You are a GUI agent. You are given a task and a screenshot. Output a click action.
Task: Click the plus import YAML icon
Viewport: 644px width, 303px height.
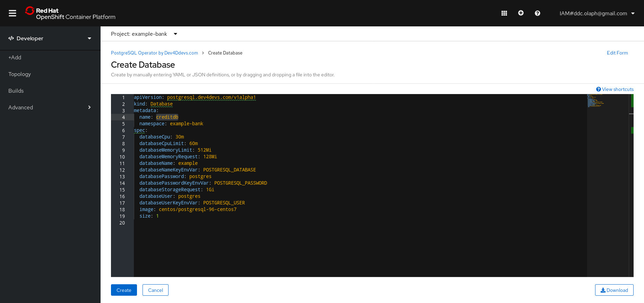pyautogui.click(x=521, y=13)
